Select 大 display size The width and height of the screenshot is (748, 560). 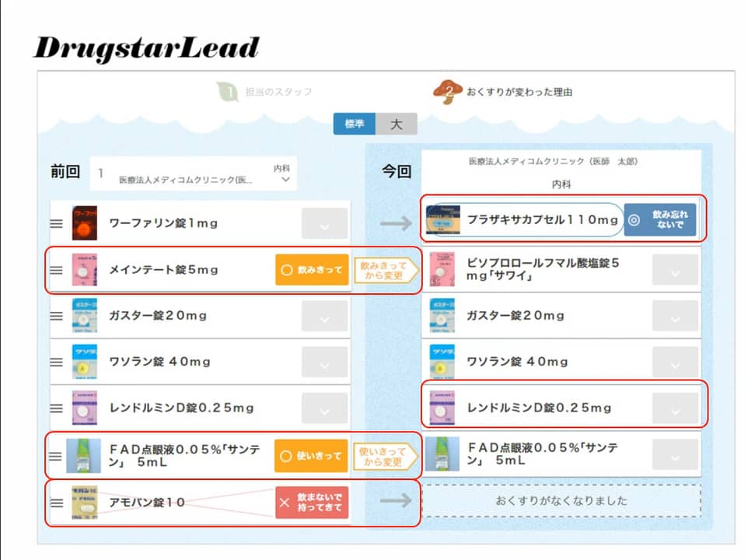coord(397,124)
